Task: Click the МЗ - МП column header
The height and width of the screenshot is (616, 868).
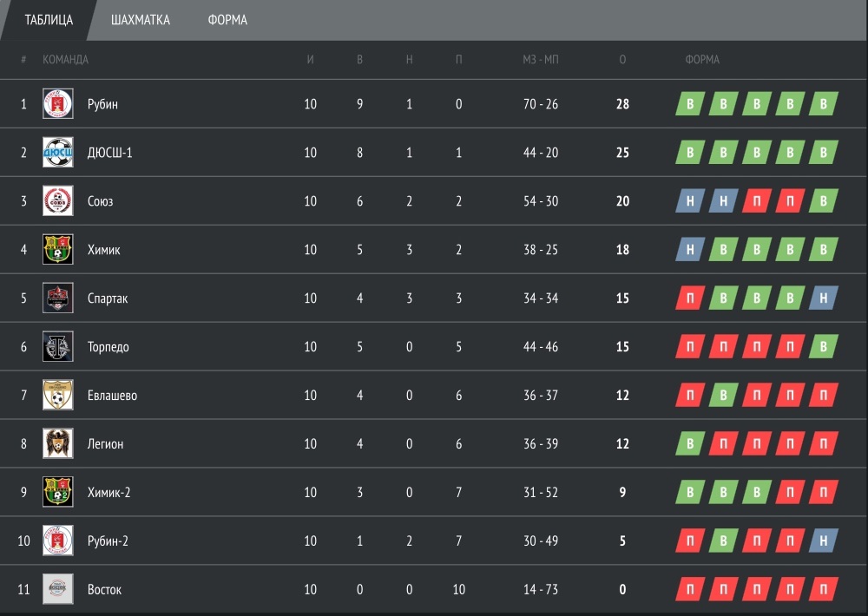Action: coord(541,59)
